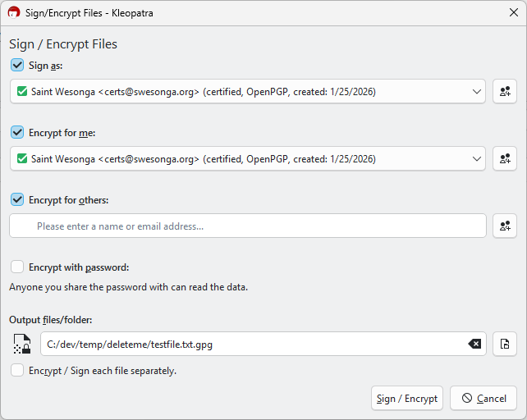Open certificate picker next to Encrypt for me
The width and height of the screenshot is (527, 420).
pos(505,159)
